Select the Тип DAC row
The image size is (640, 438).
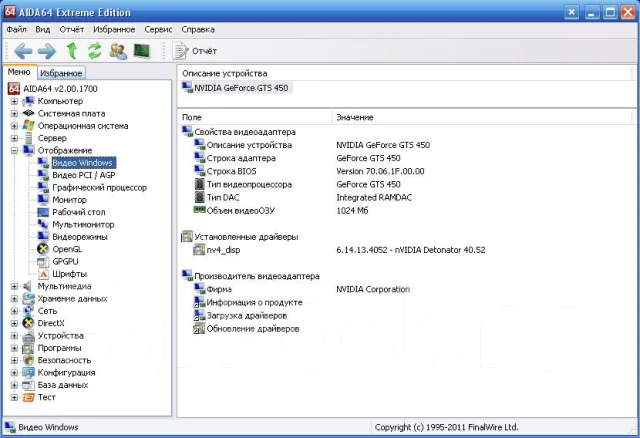303,198
